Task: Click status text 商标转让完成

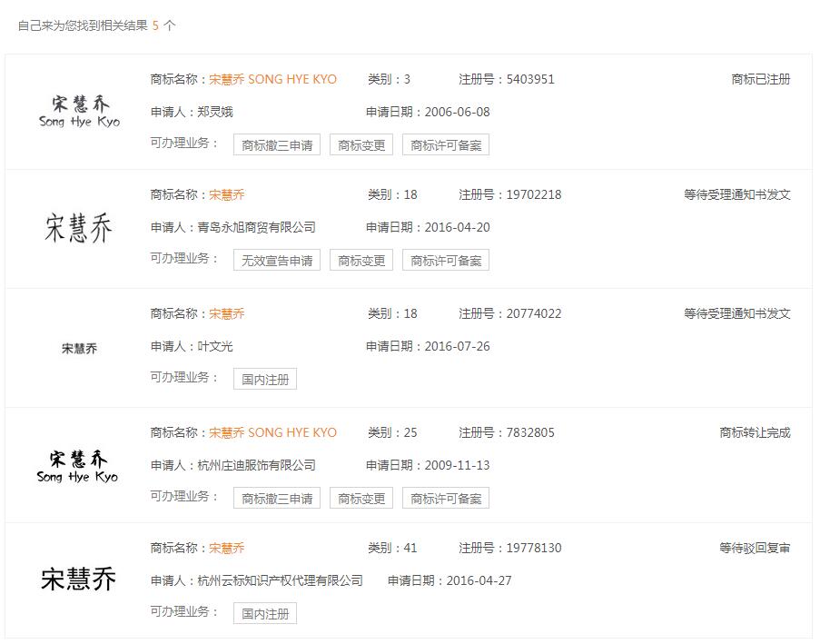Action: pyautogui.click(x=756, y=432)
